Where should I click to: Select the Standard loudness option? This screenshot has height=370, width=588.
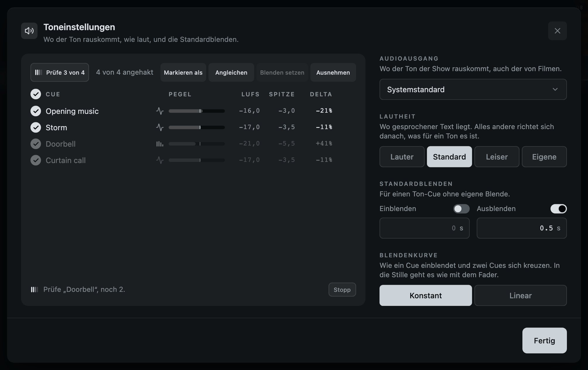coord(449,157)
